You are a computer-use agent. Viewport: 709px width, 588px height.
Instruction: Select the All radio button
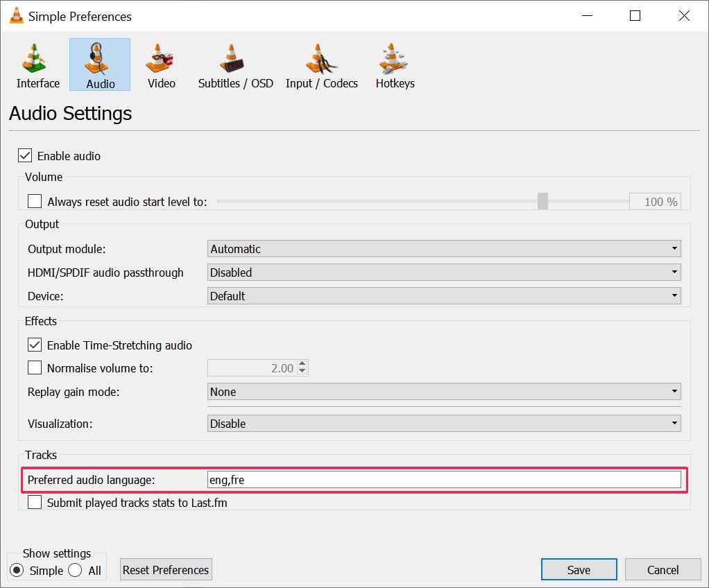pos(75,571)
